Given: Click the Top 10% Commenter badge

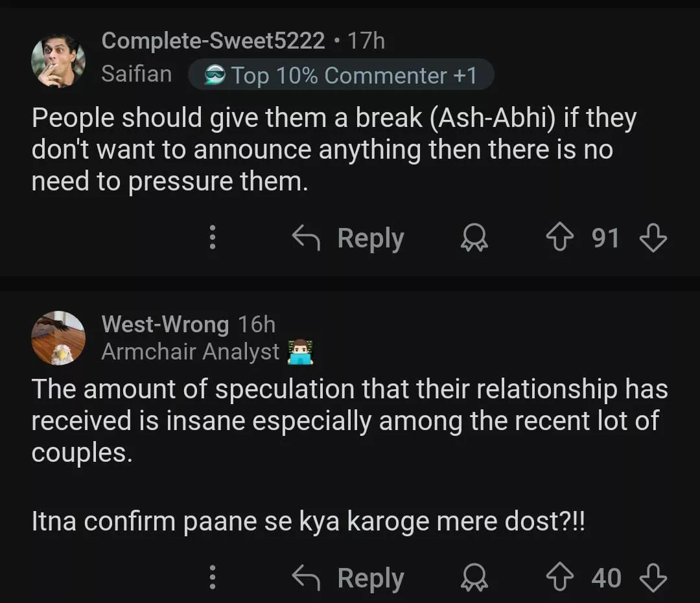Looking at the screenshot, I should pyautogui.click(x=341, y=75).
